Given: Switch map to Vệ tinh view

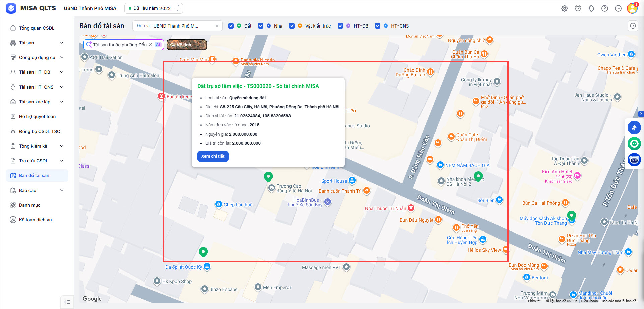Looking at the screenshot, I should coord(187,45).
